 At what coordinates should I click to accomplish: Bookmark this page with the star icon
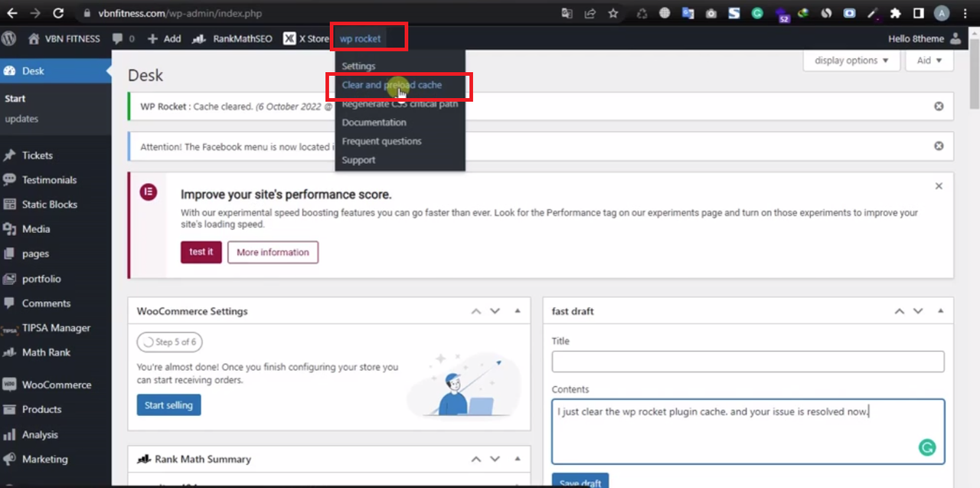(612, 13)
